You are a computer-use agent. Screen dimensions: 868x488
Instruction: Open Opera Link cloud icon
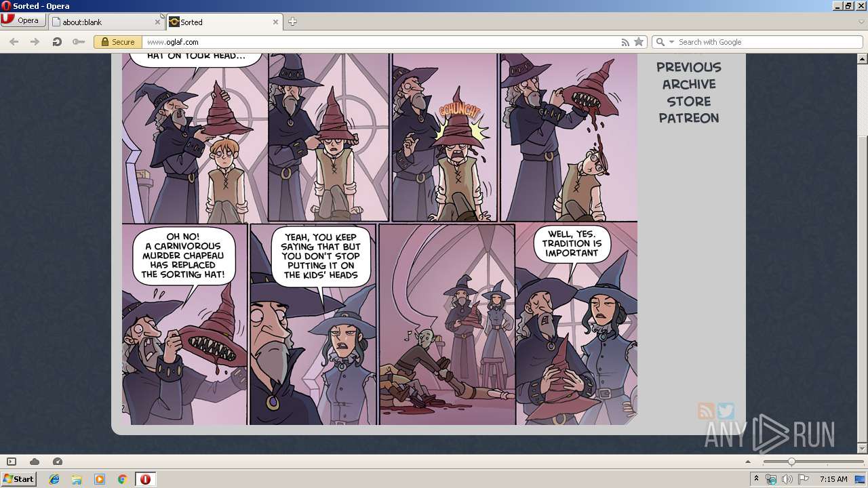(35, 462)
